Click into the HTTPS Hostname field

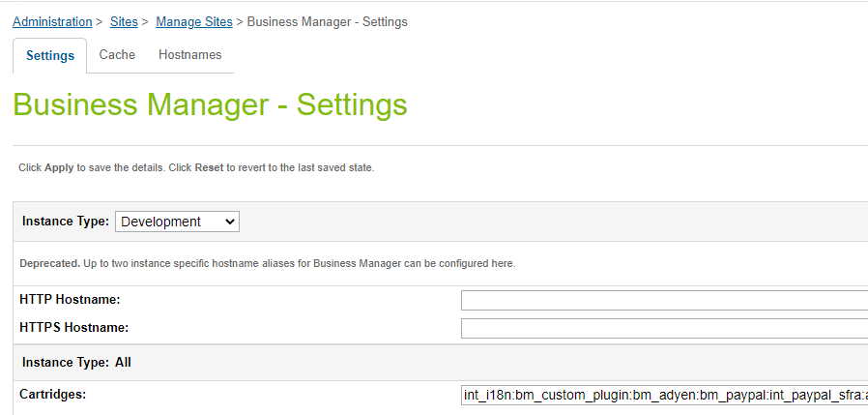coord(664,328)
